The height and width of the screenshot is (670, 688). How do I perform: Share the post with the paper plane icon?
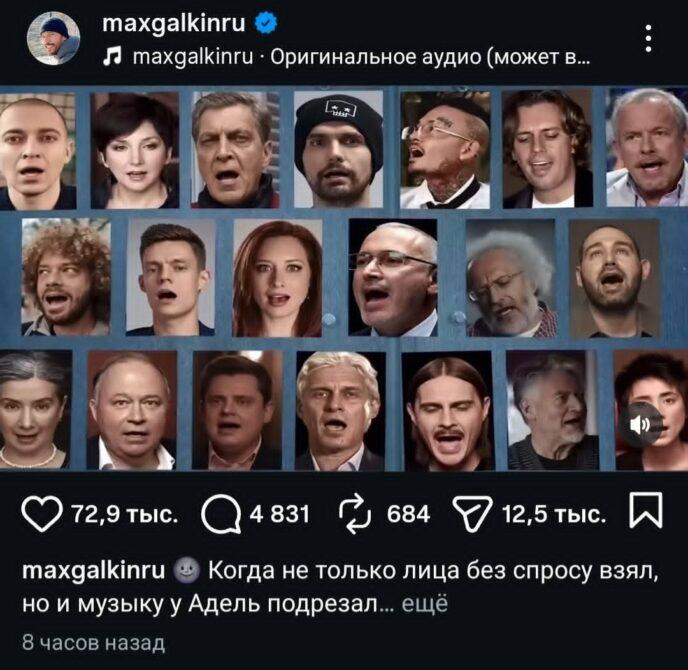pos(472,514)
